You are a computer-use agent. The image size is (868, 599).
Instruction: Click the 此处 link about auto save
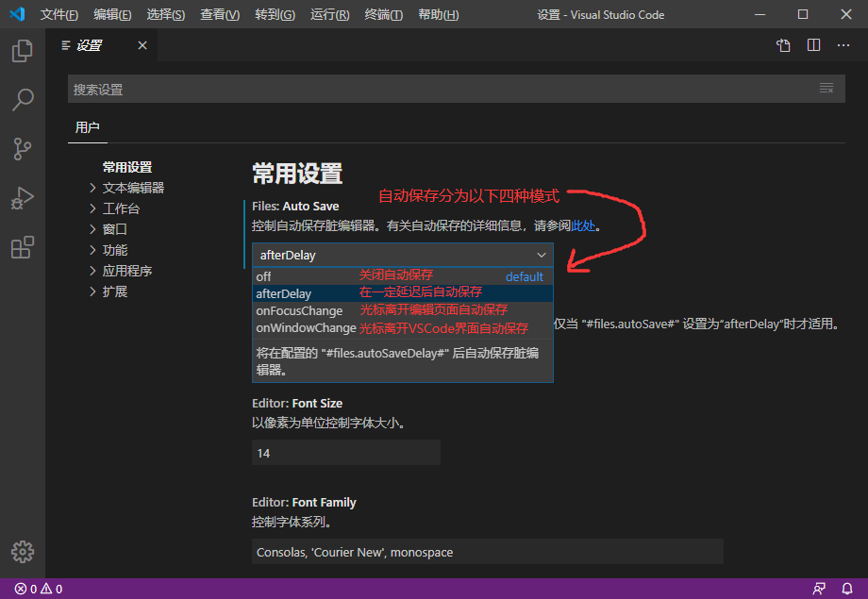click(x=583, y=225)
